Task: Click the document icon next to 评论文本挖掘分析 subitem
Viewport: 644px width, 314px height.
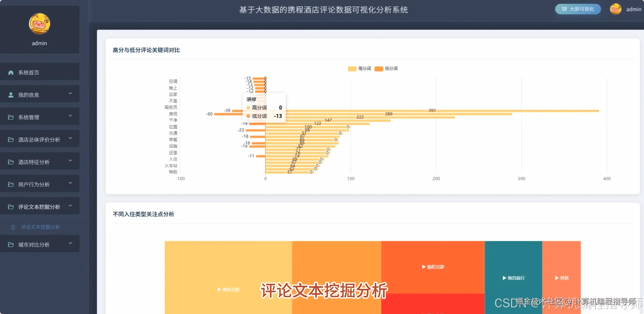Action: (13, 227)
